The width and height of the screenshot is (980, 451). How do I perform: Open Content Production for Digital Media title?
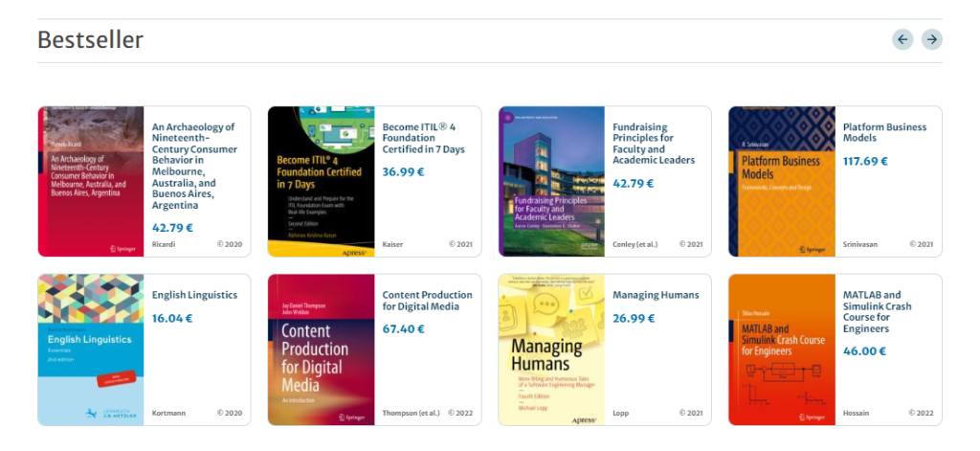pos(428,301)
